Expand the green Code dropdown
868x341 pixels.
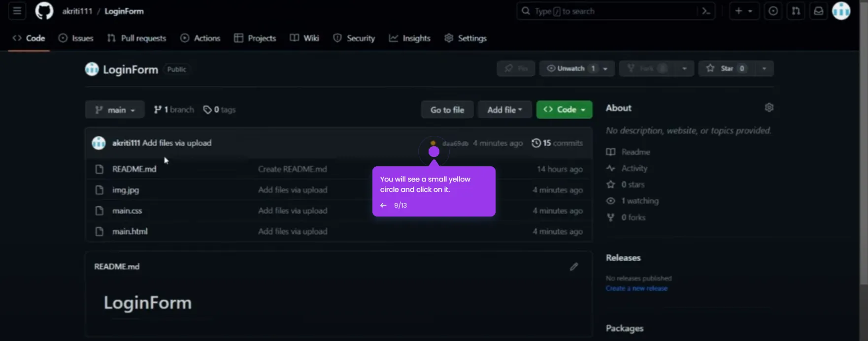pos(564,110)
